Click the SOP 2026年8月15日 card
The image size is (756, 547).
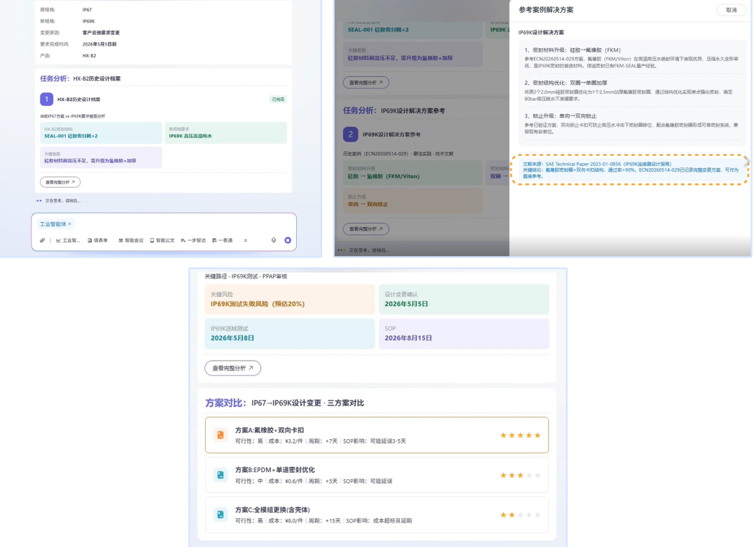pos(464,334)
